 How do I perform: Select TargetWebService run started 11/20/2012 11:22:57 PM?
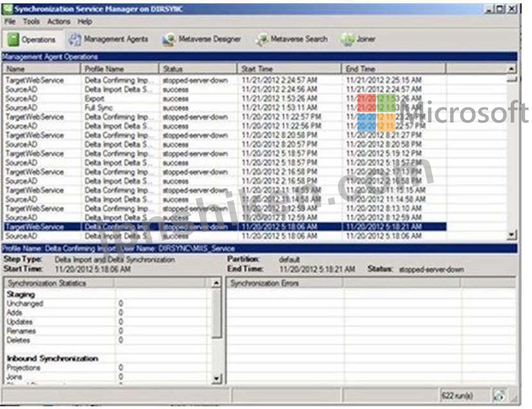(x=224, y=117)
